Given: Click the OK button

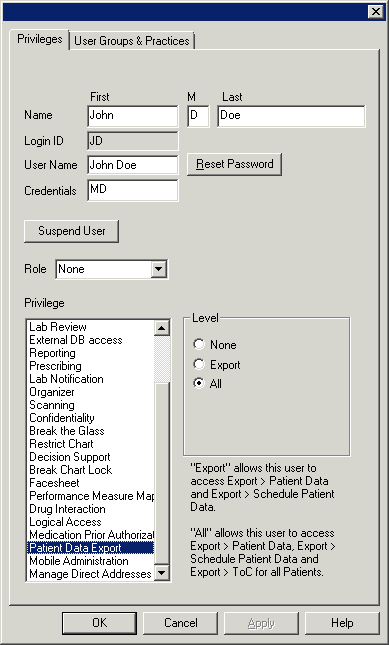Looking at the screenshot, I should [100, 623].
